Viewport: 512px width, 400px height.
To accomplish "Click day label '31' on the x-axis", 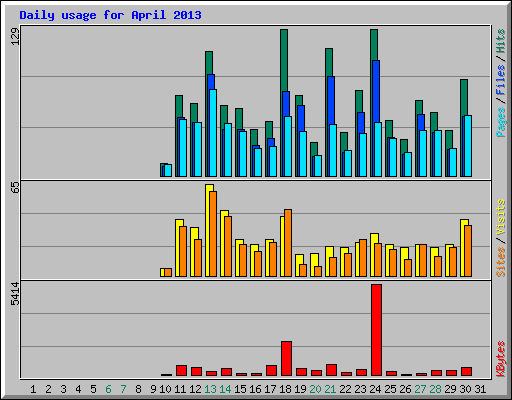I will 480,389.
